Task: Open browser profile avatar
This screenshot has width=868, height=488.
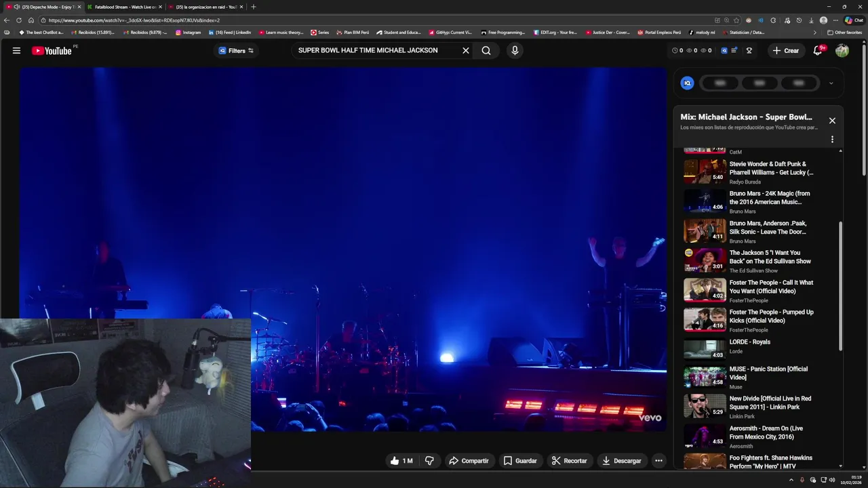Action: (823, 20)
